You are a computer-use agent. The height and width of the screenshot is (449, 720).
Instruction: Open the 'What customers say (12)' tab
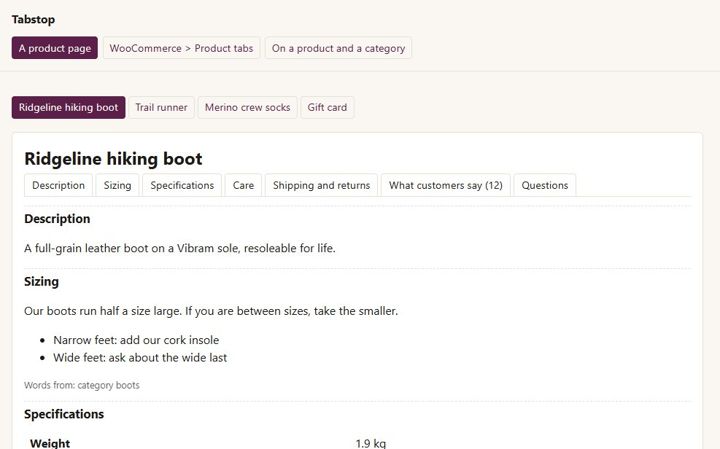click(446, 185)
